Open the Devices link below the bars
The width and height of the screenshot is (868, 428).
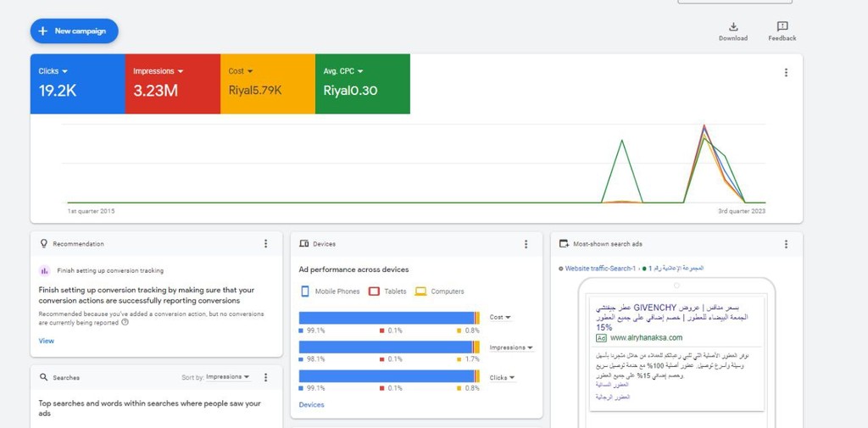(x=311, y=405)
